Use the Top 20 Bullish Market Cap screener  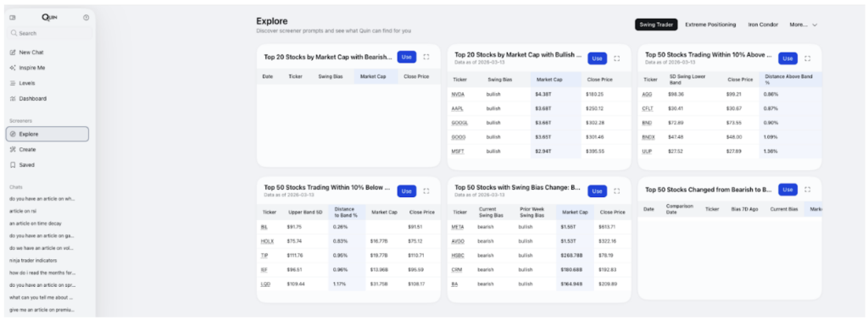pos(598,58)
